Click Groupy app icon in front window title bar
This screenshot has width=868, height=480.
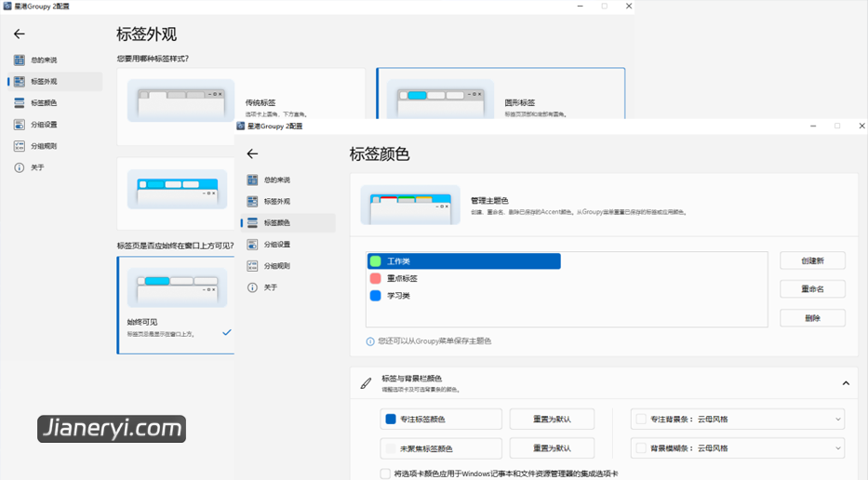click(x=240, y=127)
